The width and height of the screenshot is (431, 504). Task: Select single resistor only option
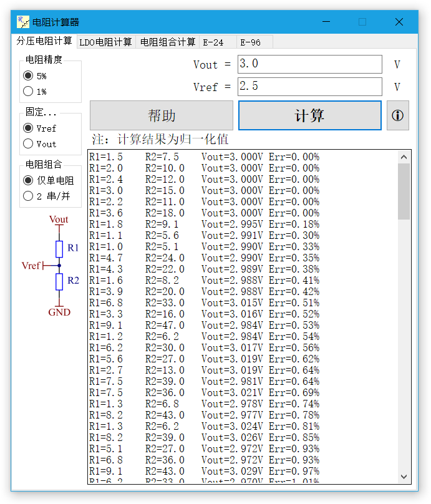tap(28, 180)
